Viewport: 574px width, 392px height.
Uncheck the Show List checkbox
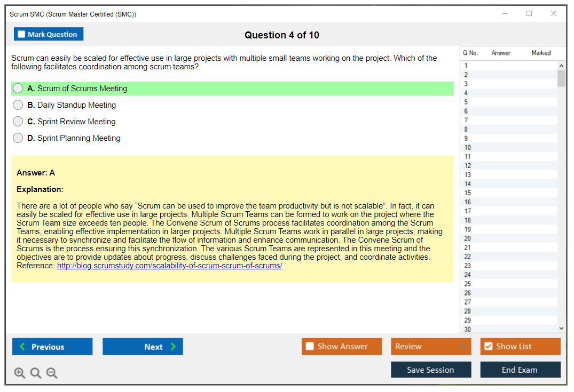[488, 347]
